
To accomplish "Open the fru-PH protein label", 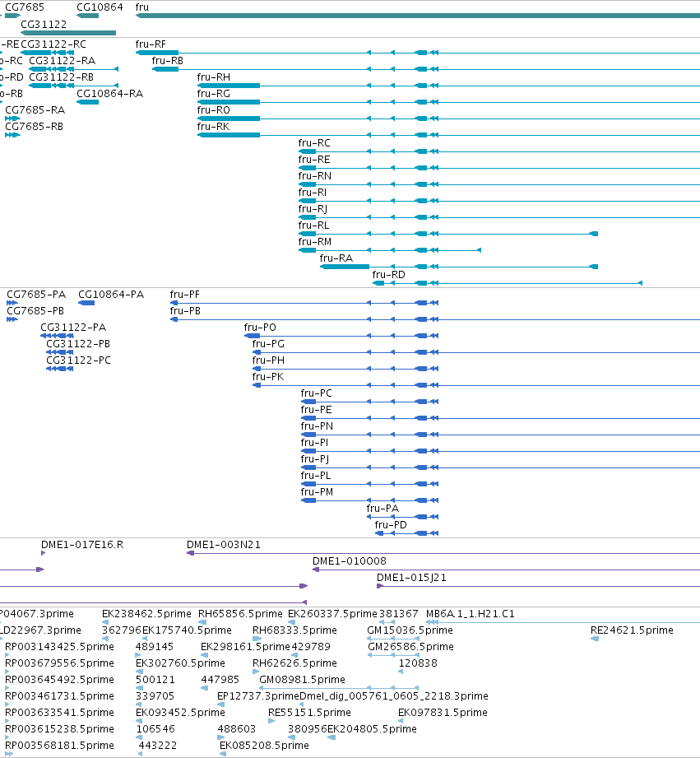I will [268, 360].
